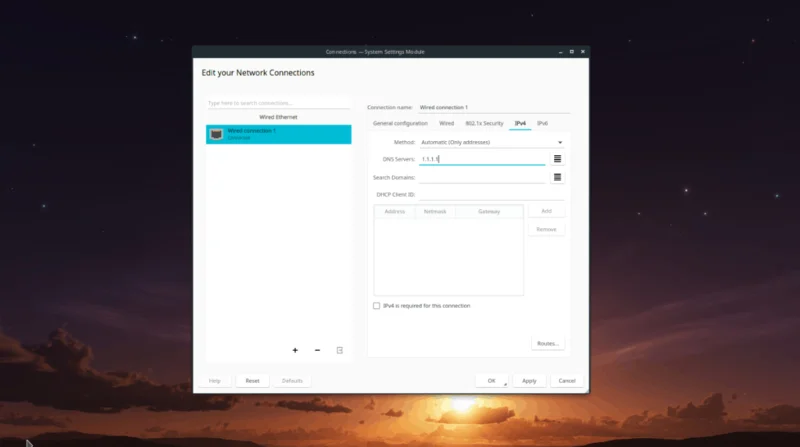Switch to General configuration tab

coord(400,123)
